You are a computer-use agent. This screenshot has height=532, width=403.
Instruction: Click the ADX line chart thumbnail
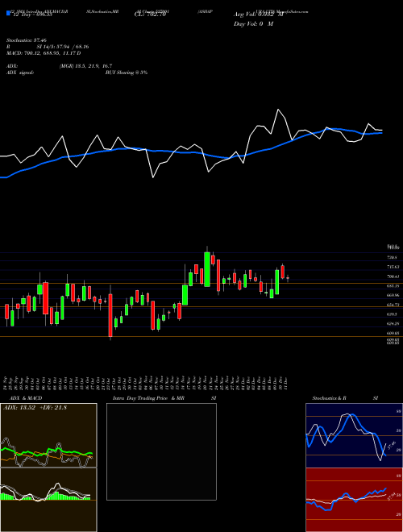48,435
